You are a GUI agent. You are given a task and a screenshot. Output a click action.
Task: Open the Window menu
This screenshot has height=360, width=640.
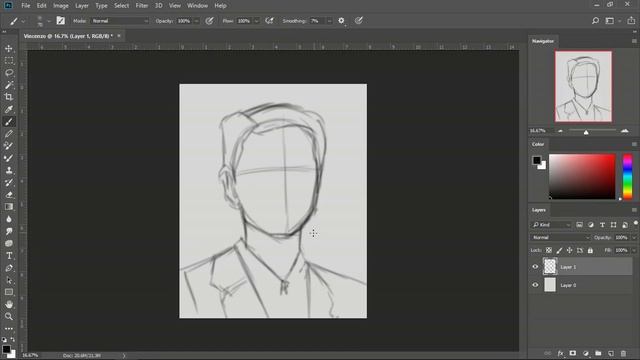click(x=198, y=6)
